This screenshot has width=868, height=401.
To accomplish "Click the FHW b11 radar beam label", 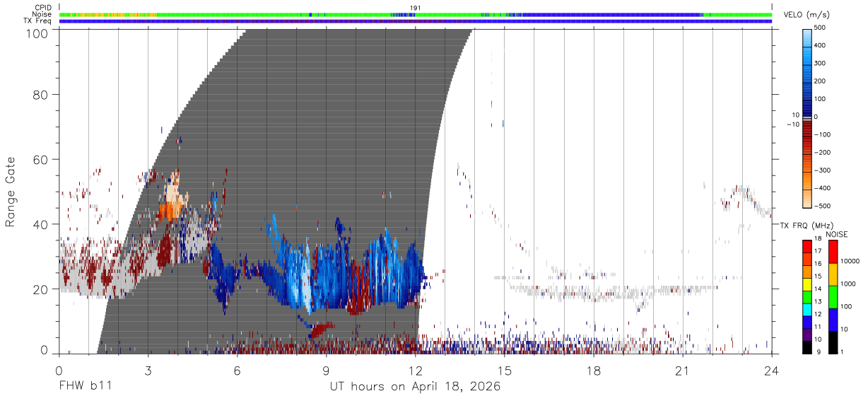I will [x=86, y=386].
